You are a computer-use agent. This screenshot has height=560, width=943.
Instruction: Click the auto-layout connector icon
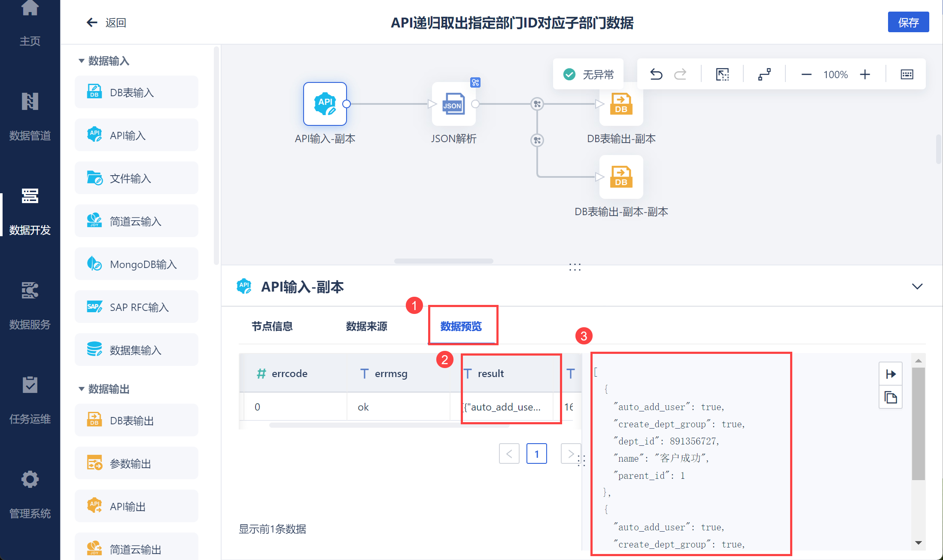point(764,74)
